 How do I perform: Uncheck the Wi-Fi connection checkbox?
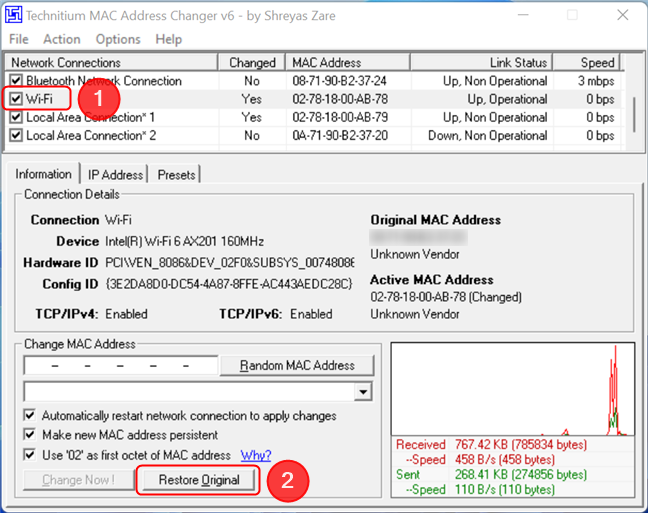[x=15, y=99]
